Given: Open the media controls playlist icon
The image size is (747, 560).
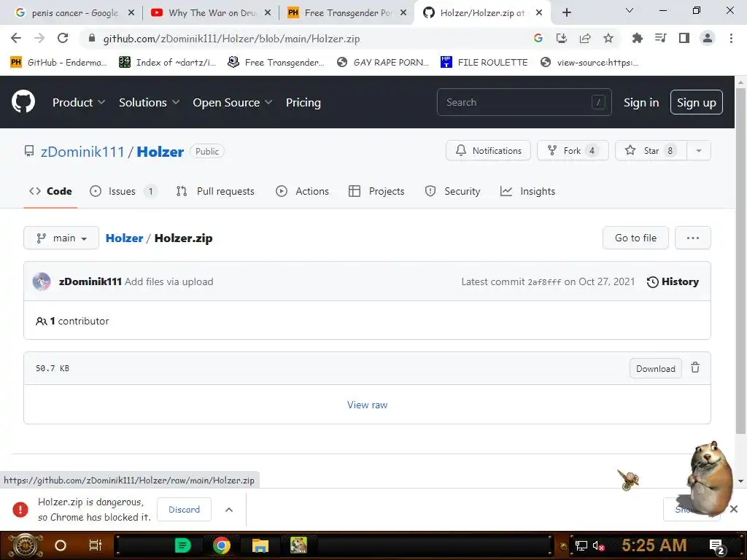Looking at the screenshot, I should [661, 38].
